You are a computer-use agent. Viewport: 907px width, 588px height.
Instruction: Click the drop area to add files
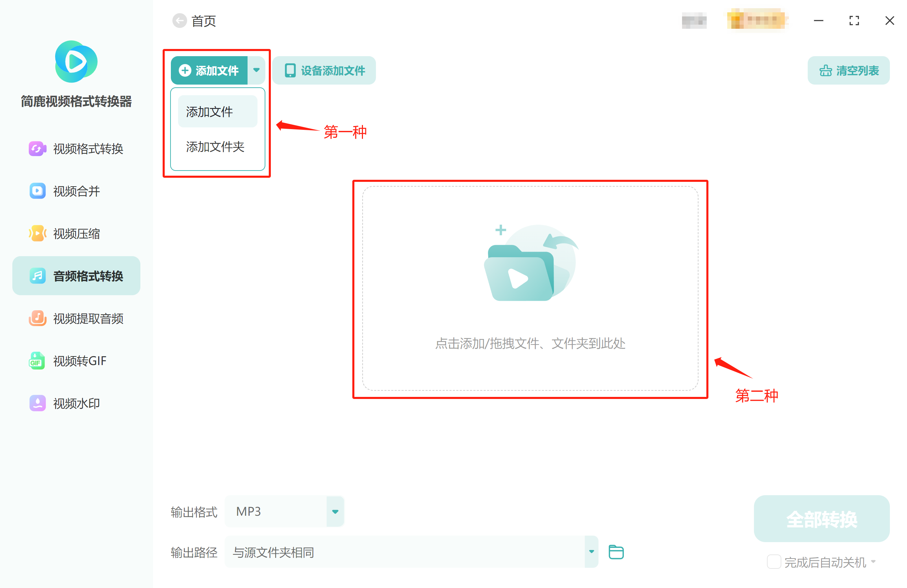click(530, 288)
